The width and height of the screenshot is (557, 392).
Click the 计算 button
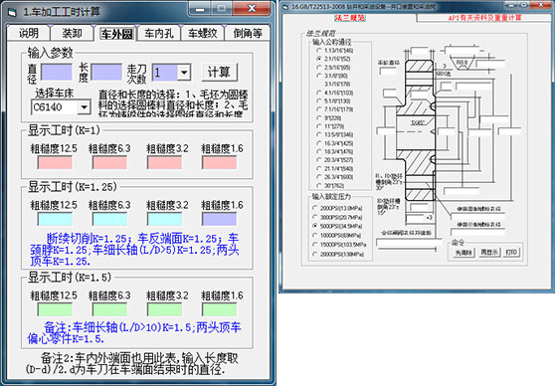[x=219, y=73]
